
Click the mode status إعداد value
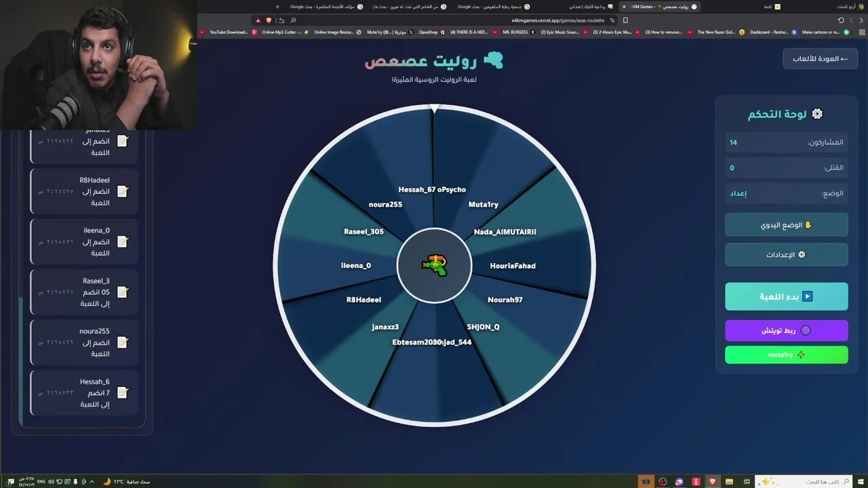coord(738,194)
